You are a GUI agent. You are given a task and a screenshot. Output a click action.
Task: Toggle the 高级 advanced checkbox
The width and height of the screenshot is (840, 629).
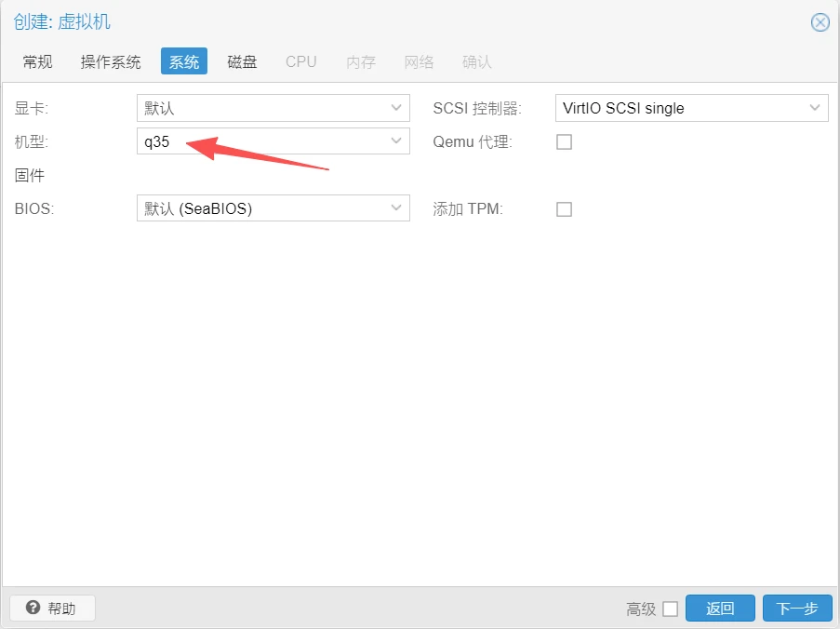pos(670,609)
